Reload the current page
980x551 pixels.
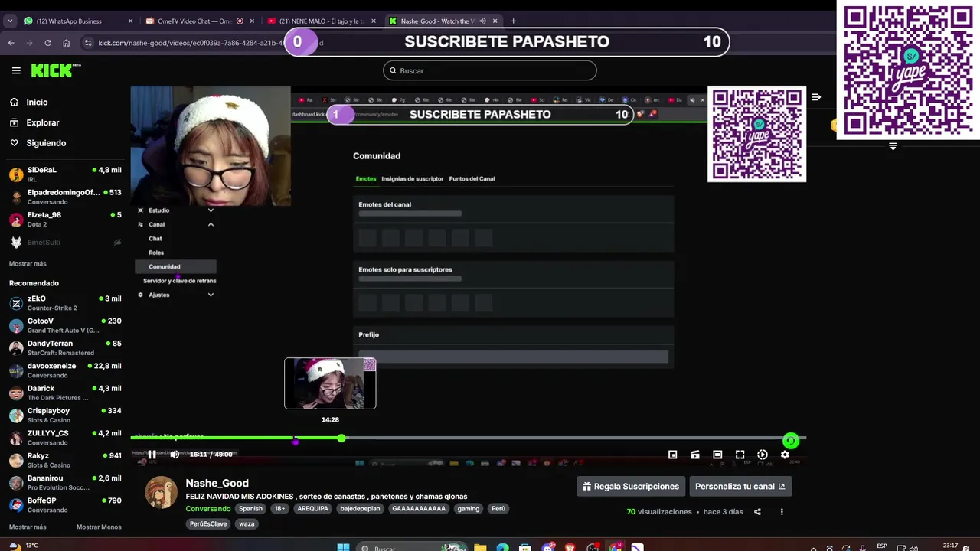(47, 43)
